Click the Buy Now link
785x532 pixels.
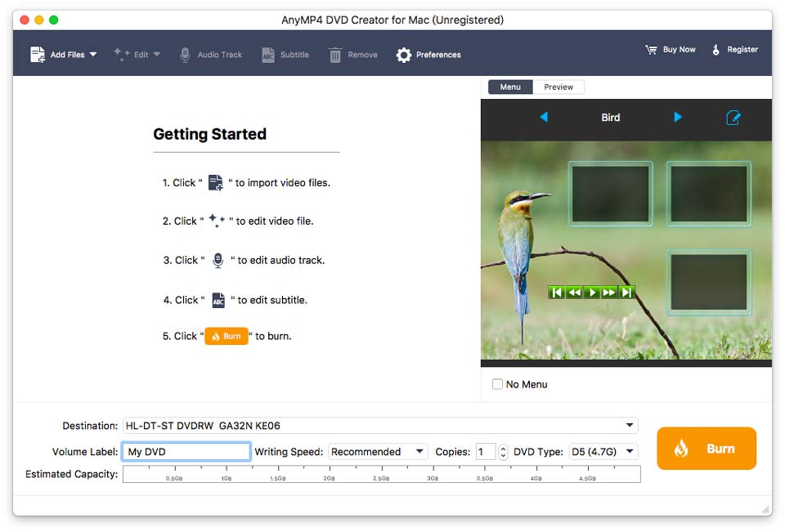[x=671, y=49]
